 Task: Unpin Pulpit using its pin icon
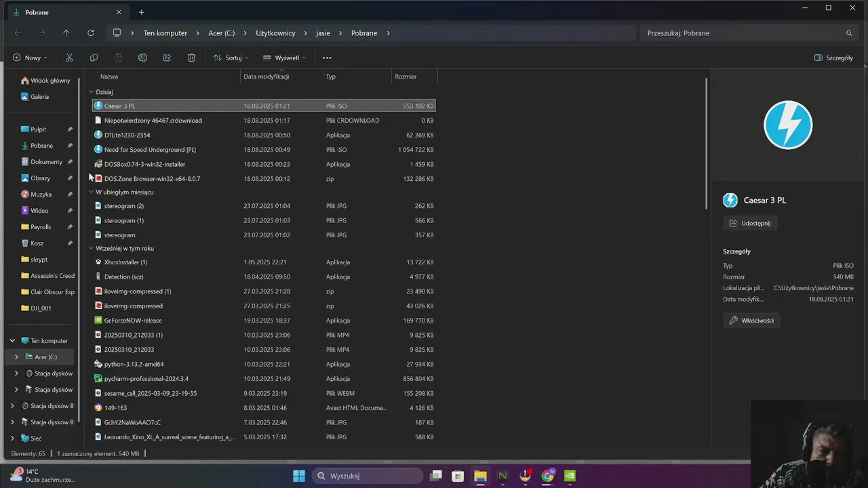click(x=70, y=129)
